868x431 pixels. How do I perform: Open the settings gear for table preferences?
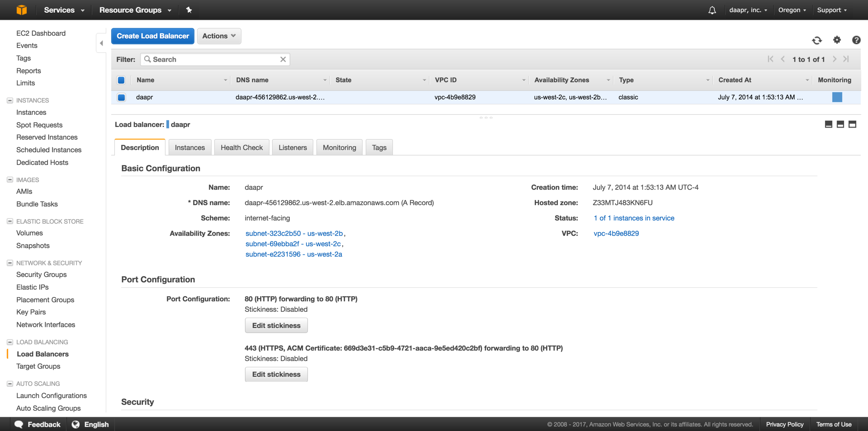point(837,40)
